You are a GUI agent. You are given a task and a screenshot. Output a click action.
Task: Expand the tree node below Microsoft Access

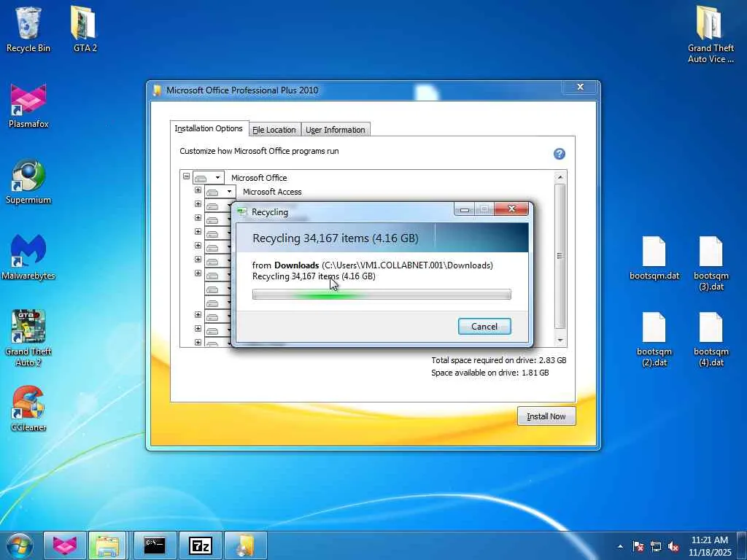(198, 204)
